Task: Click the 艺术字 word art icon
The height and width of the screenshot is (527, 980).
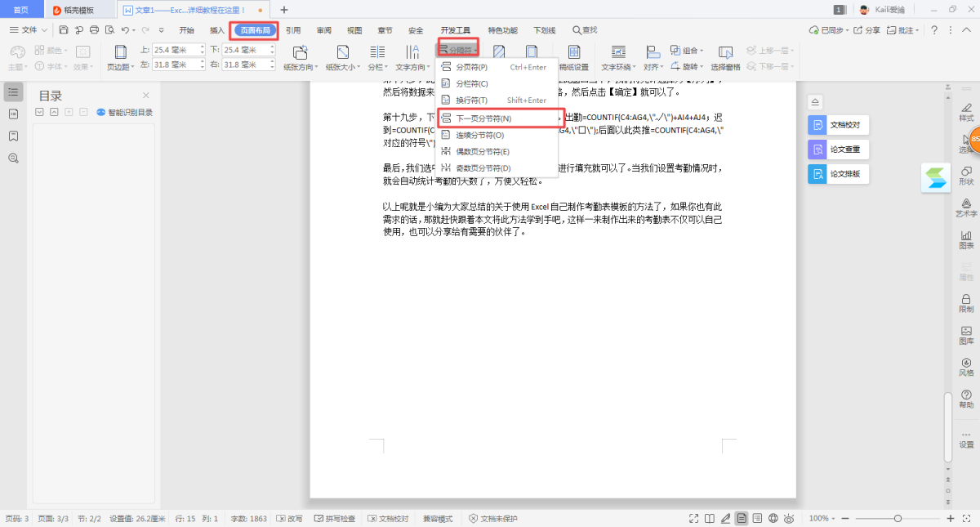Action: [x=966, y=208]
